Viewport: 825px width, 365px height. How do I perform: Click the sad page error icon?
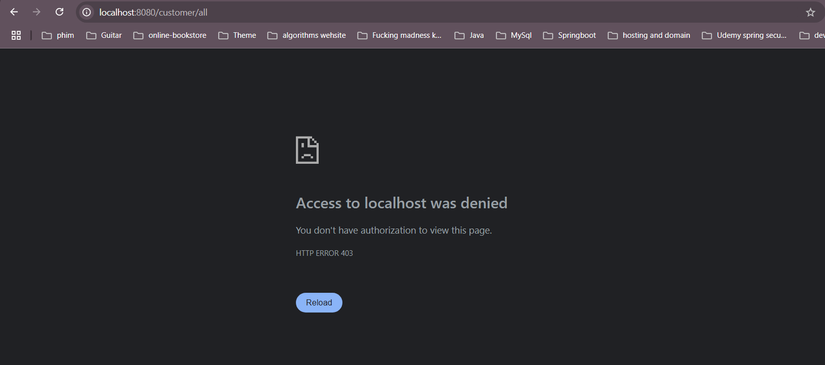coord(307,150)
